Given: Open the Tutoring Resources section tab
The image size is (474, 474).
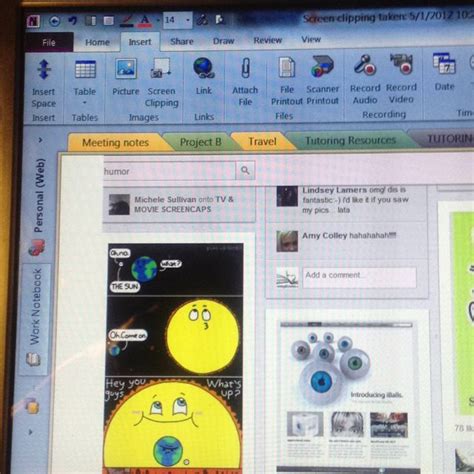Looking at the screenshot, I should [x=350, y=140].
